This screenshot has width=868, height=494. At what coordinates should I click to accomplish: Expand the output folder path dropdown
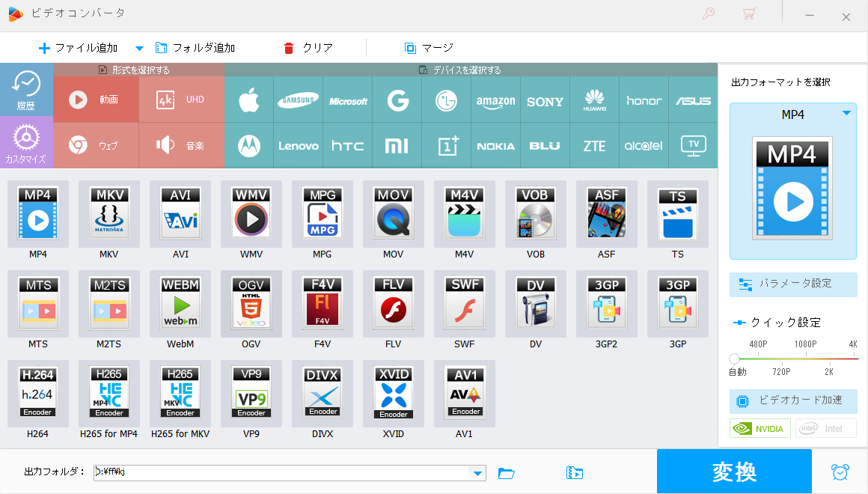click(477, 473)
